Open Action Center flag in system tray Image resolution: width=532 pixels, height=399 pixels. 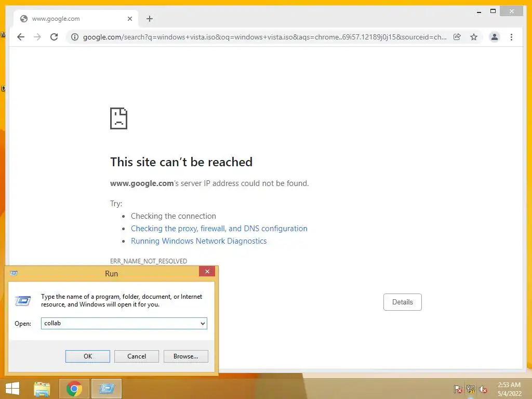[x=458, y=389]
